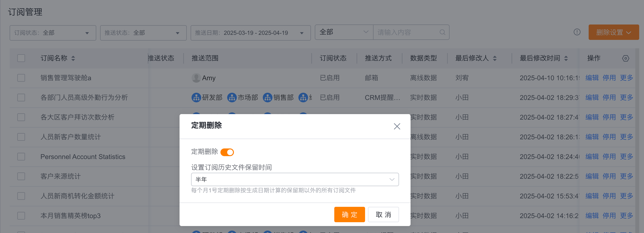Click the subscription name 销售管理驾驶舱a
The width and height of the screenshot is (644, 233).
click(x=66, y=78)
